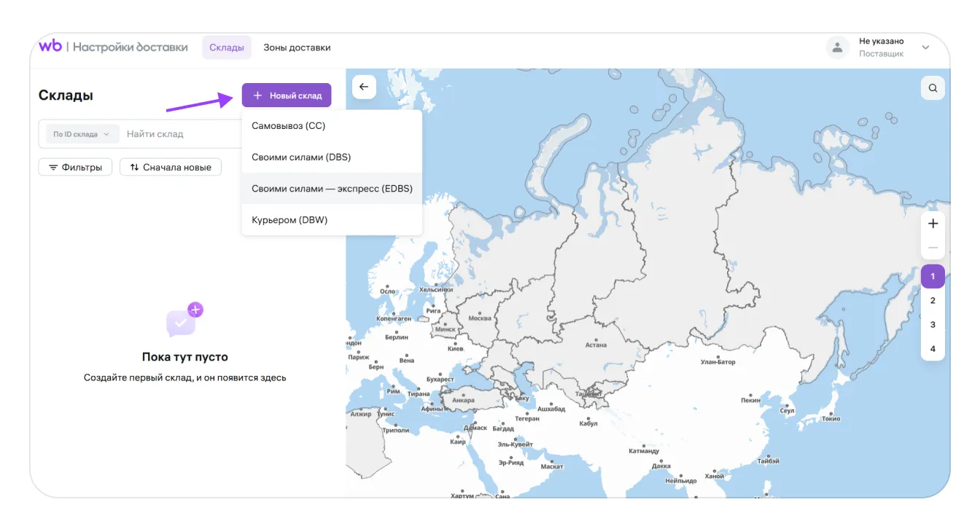The width and height of the screenshot is (980, 529).
Task: Collapse panel with back arrow icon
Action: coord(364,87)
